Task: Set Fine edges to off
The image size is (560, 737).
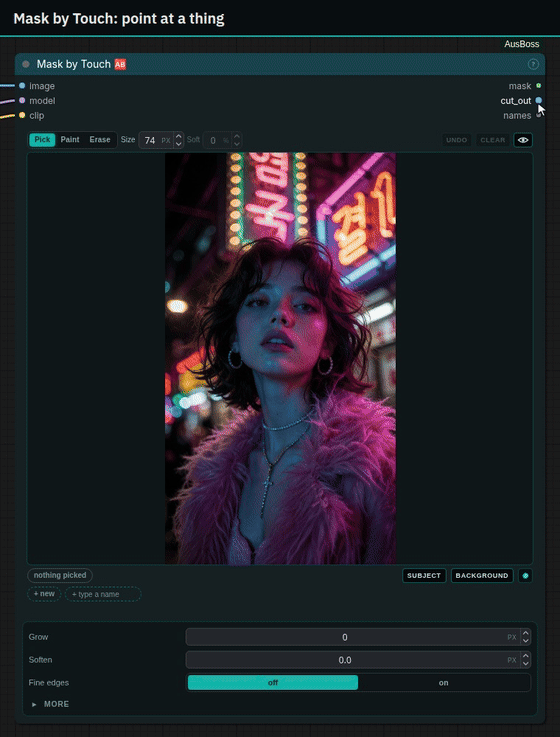Action: click(273, 682)
